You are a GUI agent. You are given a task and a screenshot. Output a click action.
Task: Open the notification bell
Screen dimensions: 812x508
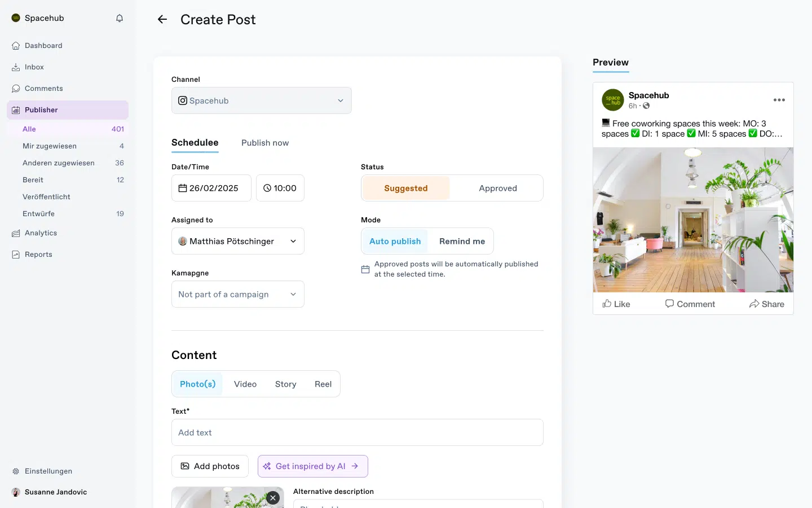point(120,18)
